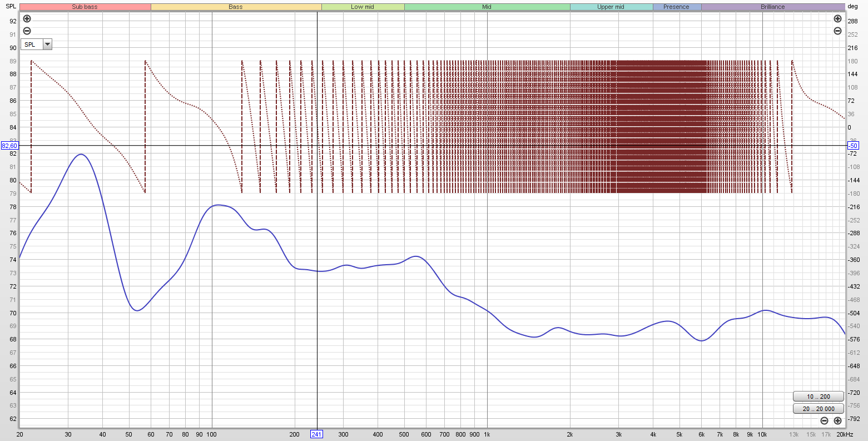The width and height of the screenshot is (868, 441).
Task: Open the SPL axis type dropdown
Action: click(x=47, y=44)
